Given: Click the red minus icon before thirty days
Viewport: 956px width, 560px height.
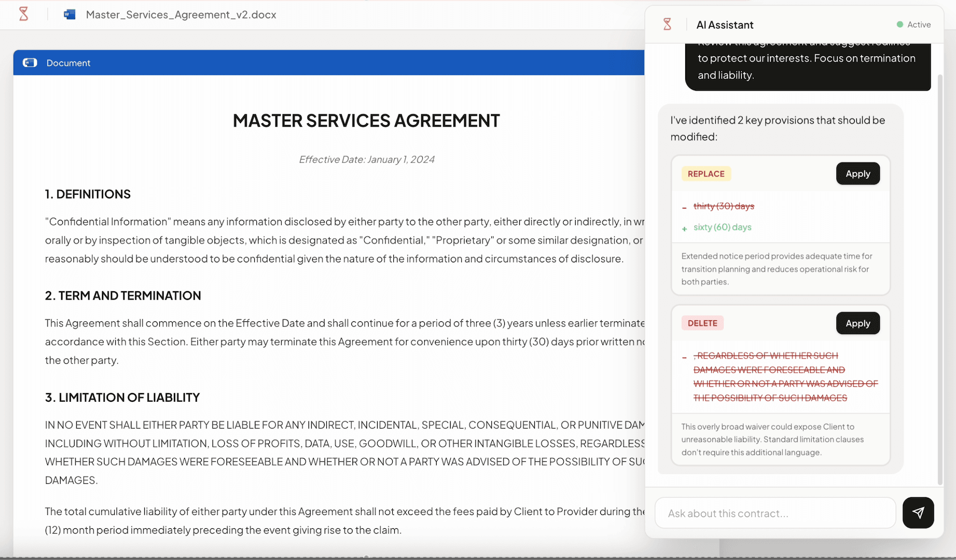Looking at the screenshot, I should coord(685,208).
